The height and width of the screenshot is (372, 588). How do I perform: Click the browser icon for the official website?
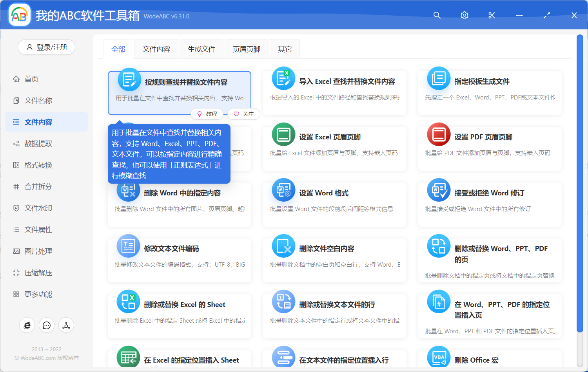tap(27, 325)
